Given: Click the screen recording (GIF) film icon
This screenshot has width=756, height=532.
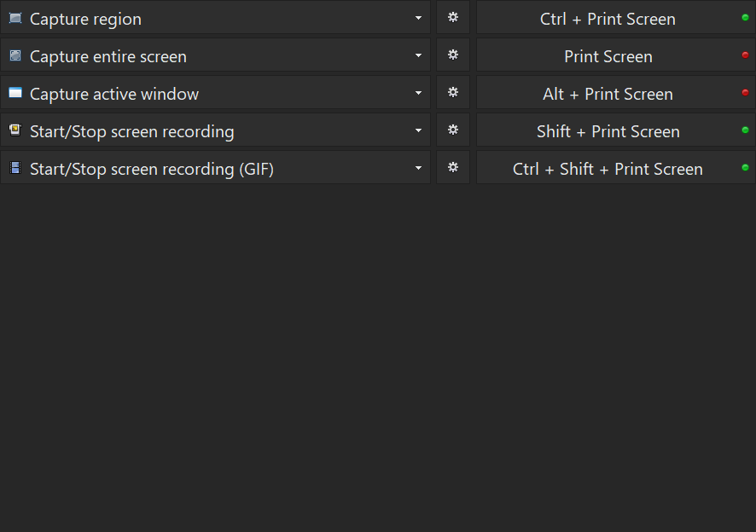Looking at the screenshot, I should 15,168.
